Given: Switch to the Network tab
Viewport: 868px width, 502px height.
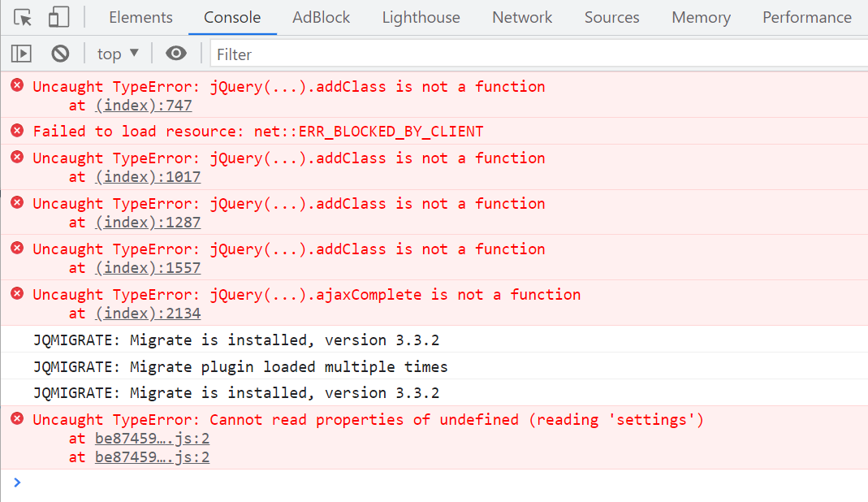Looking at the screenshot, I should click(522, 17).
